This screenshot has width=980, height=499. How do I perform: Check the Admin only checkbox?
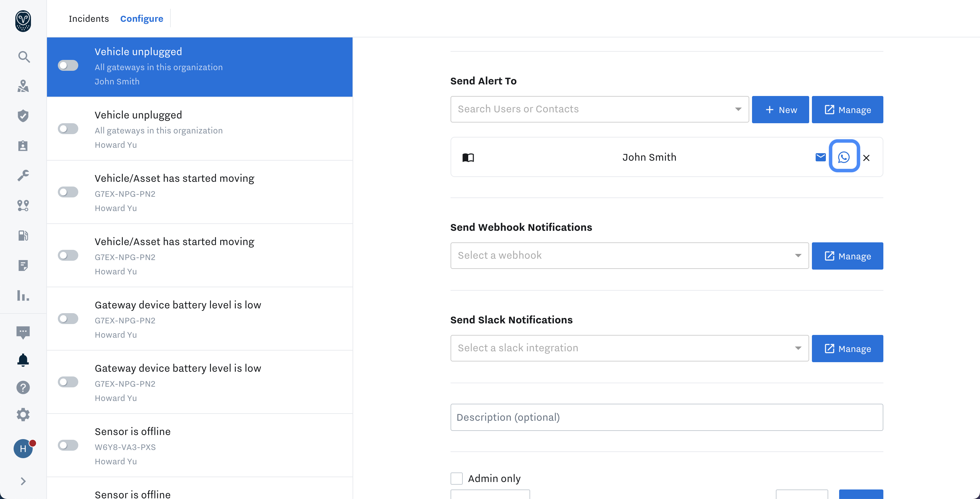(x=457, y=479)
